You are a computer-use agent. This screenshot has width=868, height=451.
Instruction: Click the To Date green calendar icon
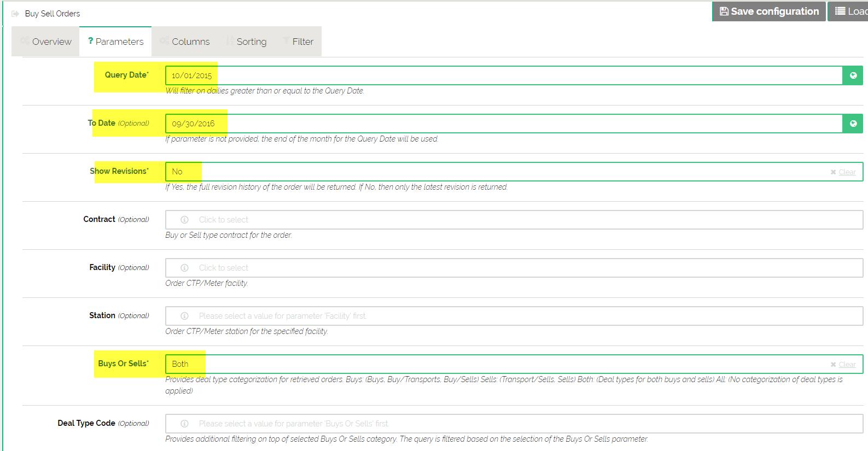tap(853, 124)
